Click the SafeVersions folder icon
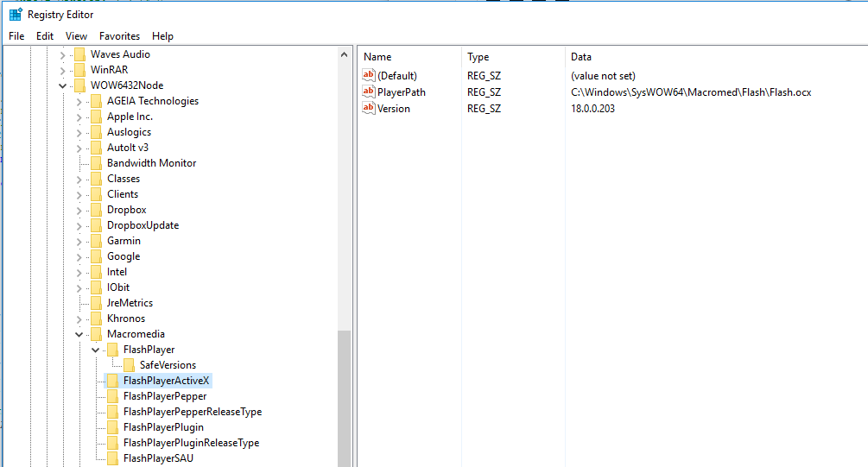This screenshot has height=467, width=868. (130, 365)
